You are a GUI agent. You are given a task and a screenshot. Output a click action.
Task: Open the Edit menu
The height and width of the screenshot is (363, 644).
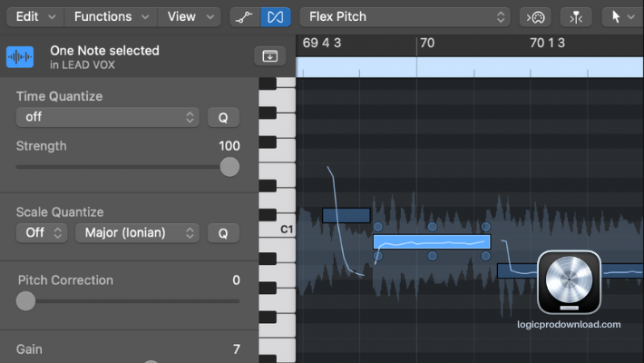pyautogui.click(x=35, y=17)
